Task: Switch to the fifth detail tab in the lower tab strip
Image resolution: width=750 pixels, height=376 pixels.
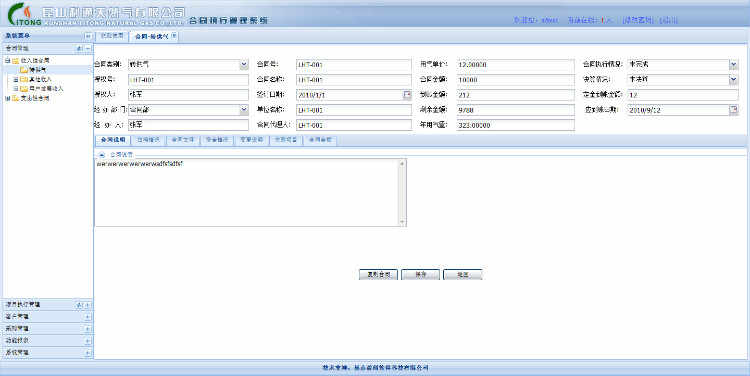Action: 252,140
